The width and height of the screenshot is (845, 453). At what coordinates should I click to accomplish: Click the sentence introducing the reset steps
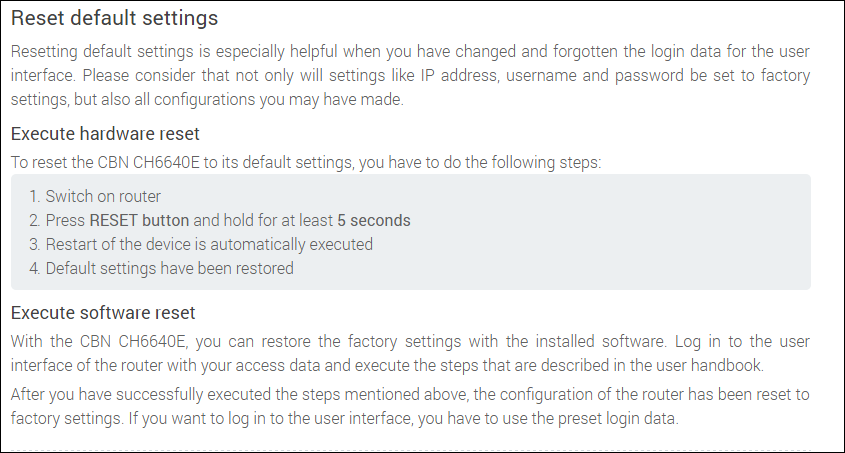tap(306, 162)
